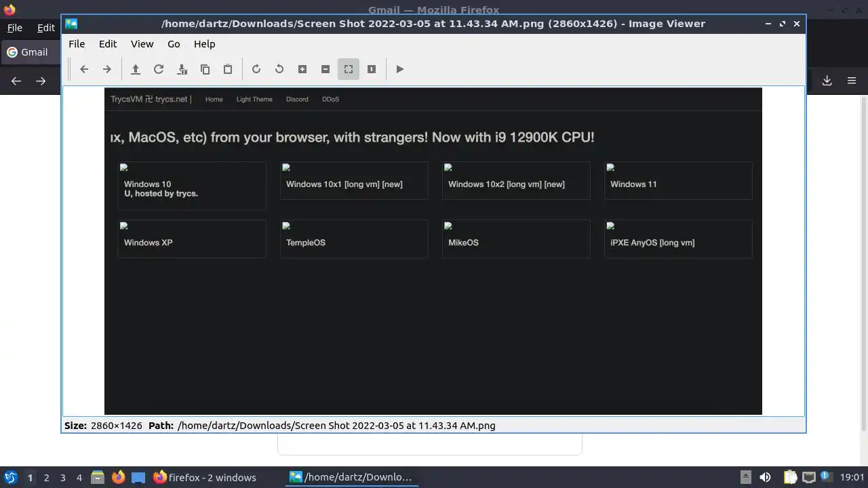Open Firefox's Downloads panel icon

click(x=827, y=81)
